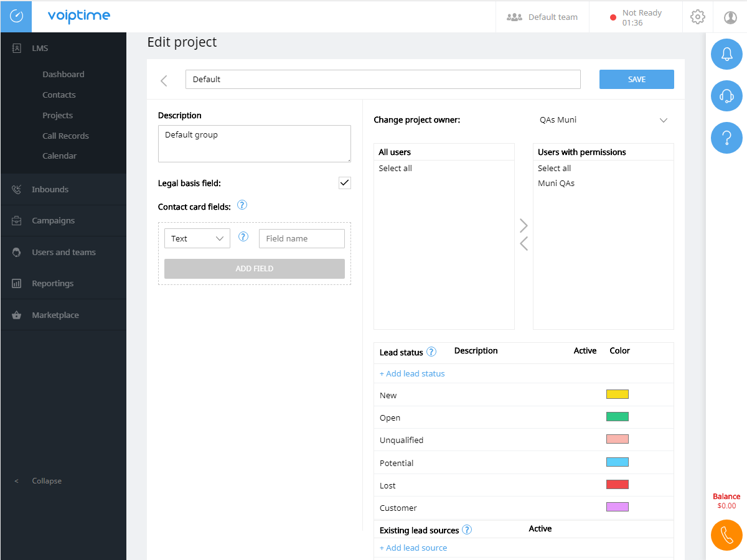Click the New lead status row
The image size is (747, 560).
tap(524, 394)
